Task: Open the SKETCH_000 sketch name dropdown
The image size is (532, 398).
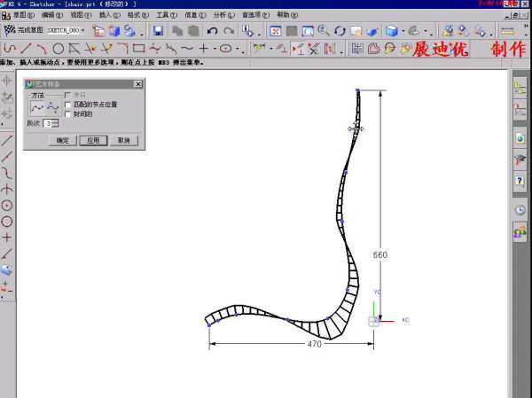Action: (x=83, y=31)
